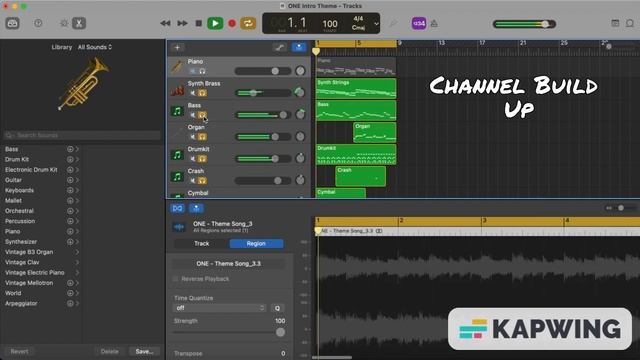Click the tuner icon beside the LCD

pyautogui.click(x=393, y=24)
